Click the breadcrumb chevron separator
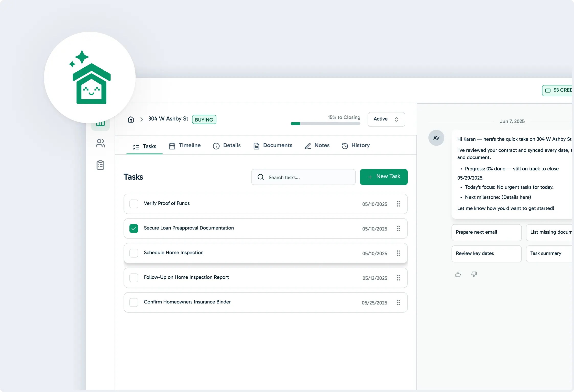The height and width of the screenshot is (392, 574). (141, 119)
